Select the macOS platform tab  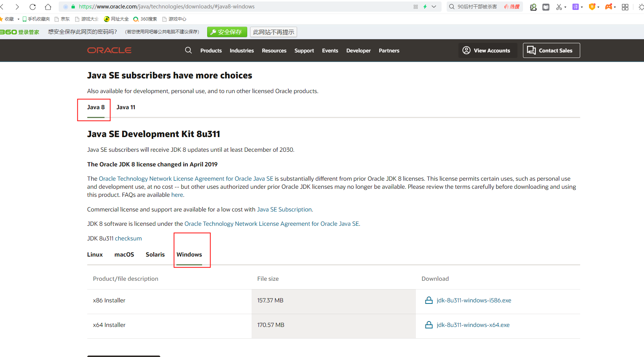[124, 254]
